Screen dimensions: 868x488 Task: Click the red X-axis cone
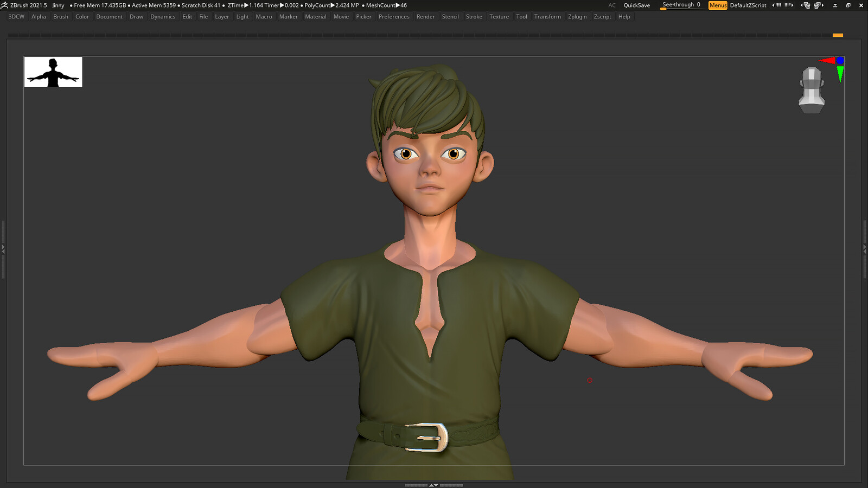point(827,61)
